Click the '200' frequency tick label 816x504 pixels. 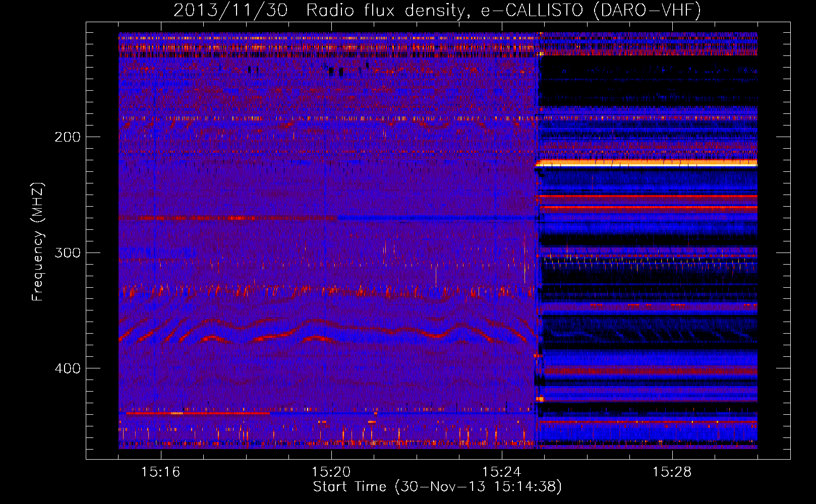68,137
